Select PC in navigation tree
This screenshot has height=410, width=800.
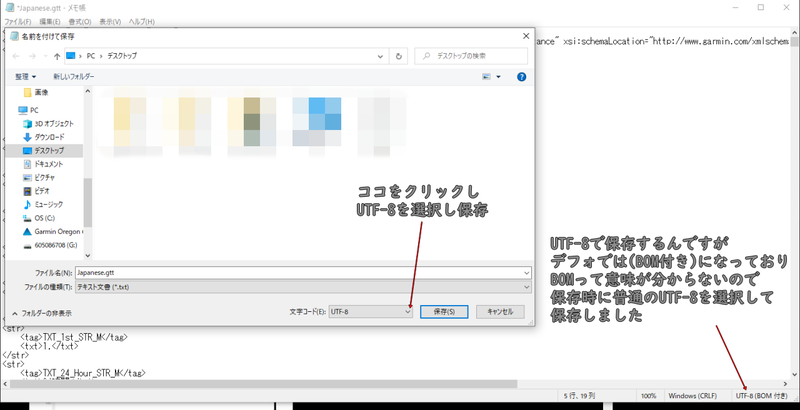click(28, 110)
